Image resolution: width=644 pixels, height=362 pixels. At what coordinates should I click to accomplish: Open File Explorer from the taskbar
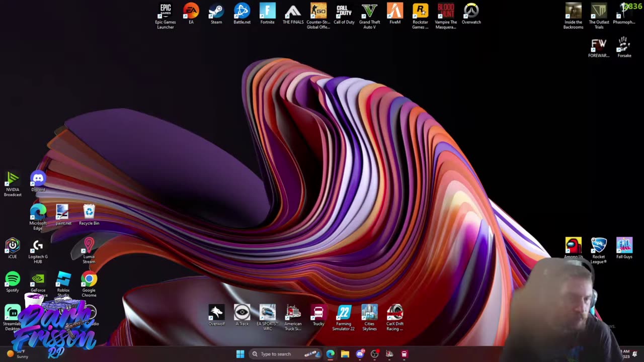point(345,354)
